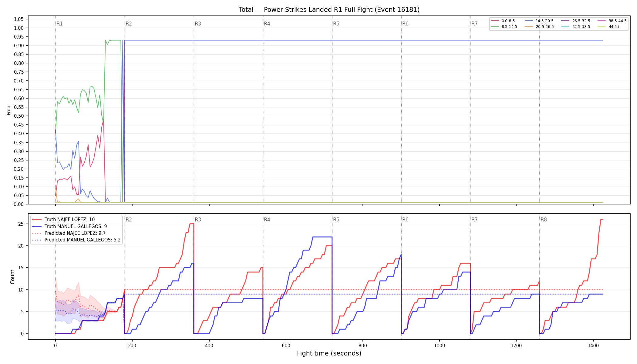This screenshot has width=637, height=364.
Task: Select the 44.5+ legend entry
Action: coord(609,27)
